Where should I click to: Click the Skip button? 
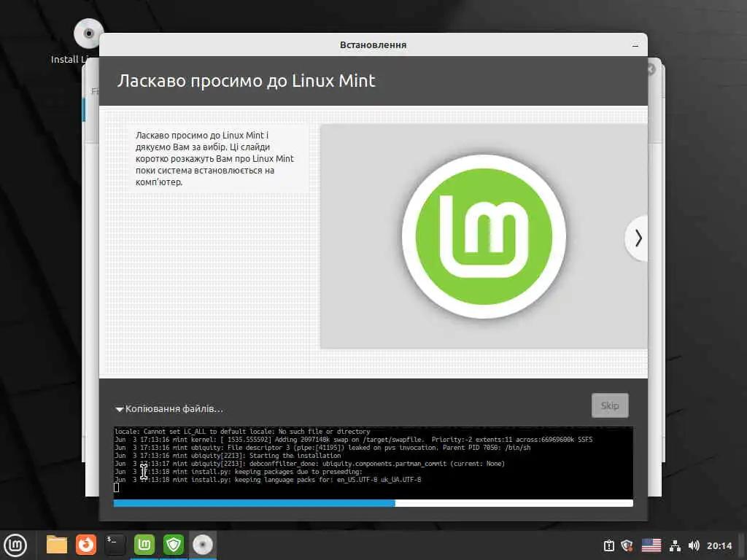(610, 405)
